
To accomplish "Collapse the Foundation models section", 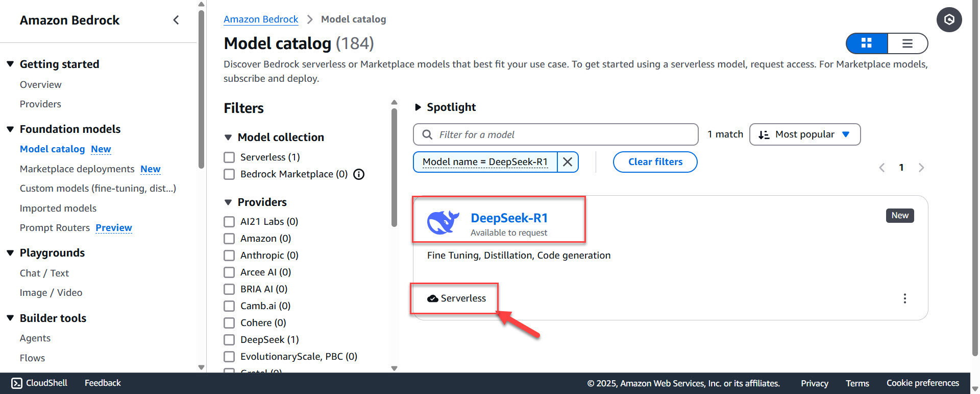I will pyautogui.click(x=10, y=129).
